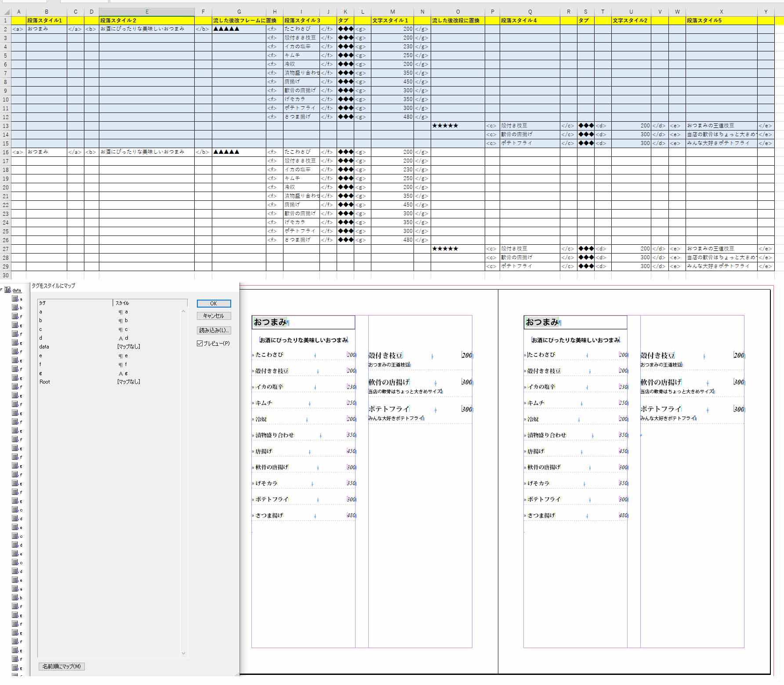
Task: Click the 名前順にマップ(M) button
Action: (62, 667)
